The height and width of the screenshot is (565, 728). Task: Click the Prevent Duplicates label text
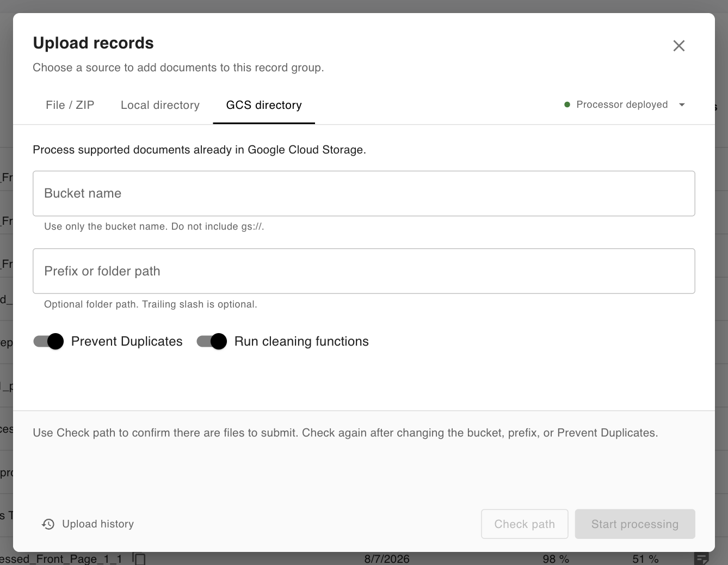coord(127,341)
